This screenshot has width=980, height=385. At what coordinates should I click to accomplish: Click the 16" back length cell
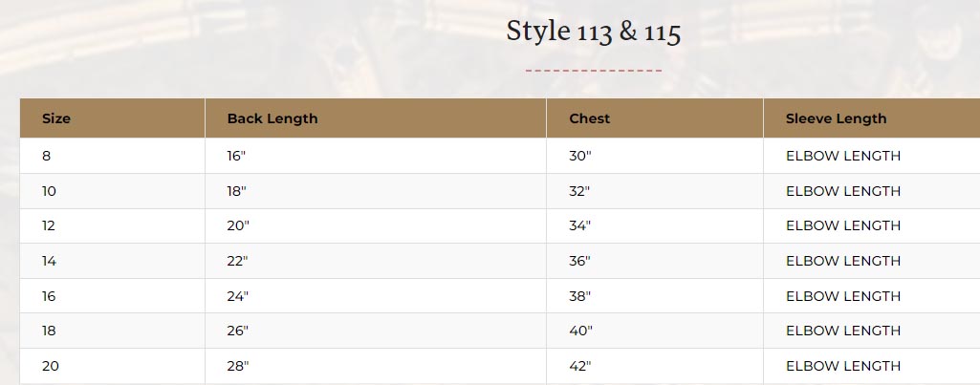237,156
